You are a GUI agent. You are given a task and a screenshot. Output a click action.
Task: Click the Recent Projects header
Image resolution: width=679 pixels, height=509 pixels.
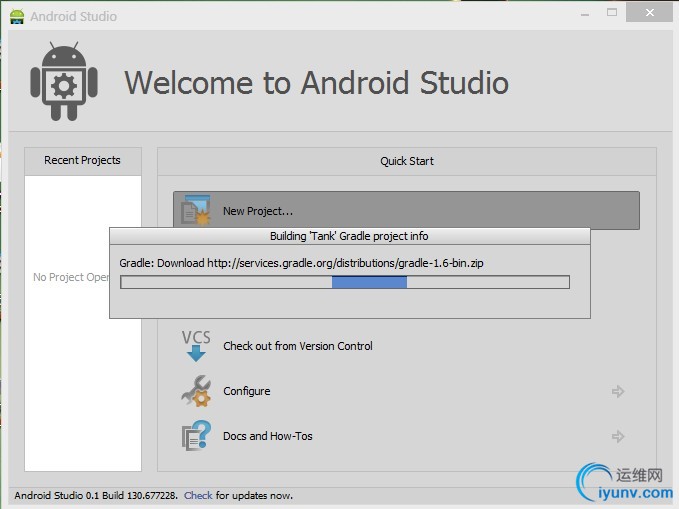pyautogui.click(x=82, y=160)
